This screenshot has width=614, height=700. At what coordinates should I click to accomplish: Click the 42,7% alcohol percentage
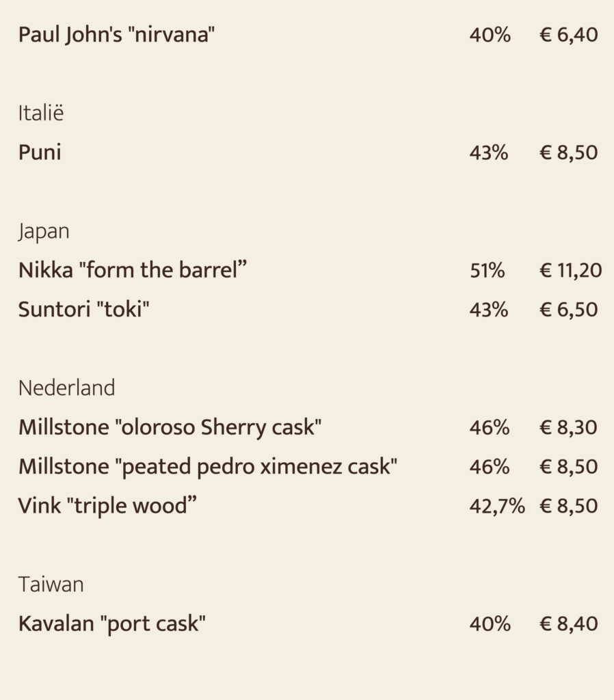(497, 507)
